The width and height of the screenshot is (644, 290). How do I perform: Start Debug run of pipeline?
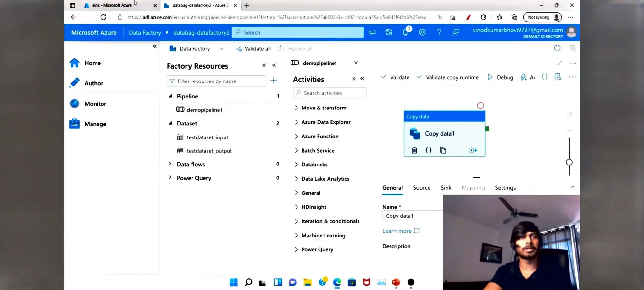[x=500, y=77]
